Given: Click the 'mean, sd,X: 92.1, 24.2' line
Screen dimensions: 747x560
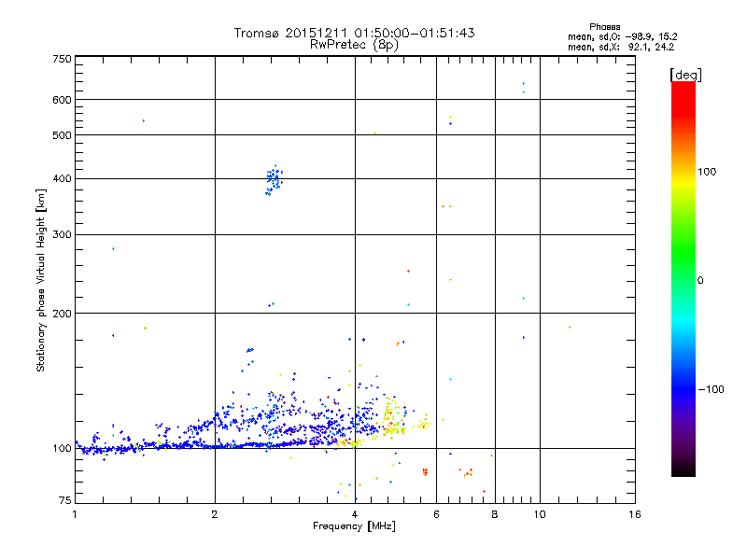Looking at the screenshot, I should 621,47.
